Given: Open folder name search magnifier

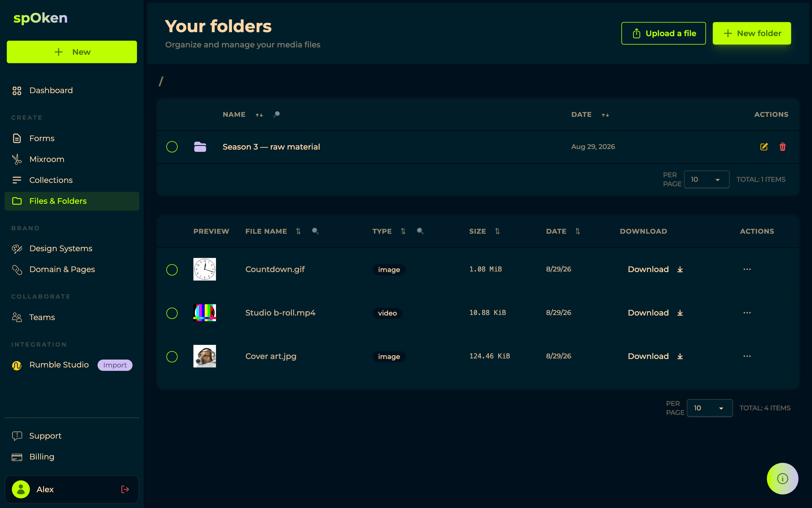Looking at the screenshot, I should pos(277,115).
